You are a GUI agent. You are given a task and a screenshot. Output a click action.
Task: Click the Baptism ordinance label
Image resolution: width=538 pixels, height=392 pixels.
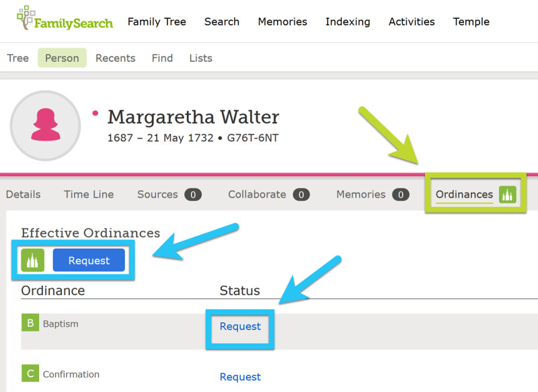(61, 323)
